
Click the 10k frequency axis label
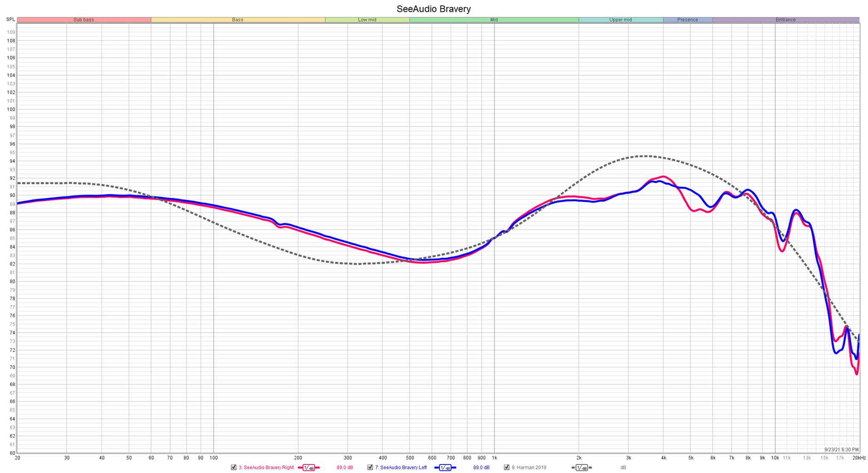pyautogui.click(x=775, y=458)
